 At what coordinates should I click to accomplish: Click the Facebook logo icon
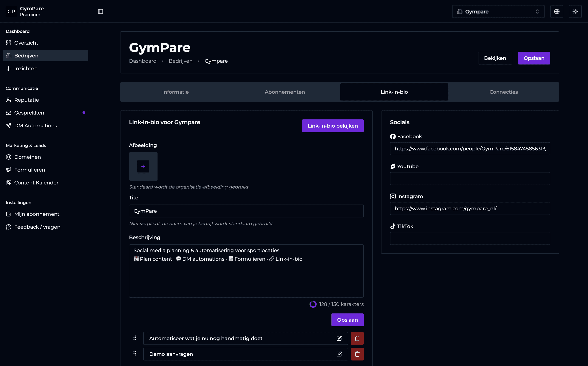393,137
